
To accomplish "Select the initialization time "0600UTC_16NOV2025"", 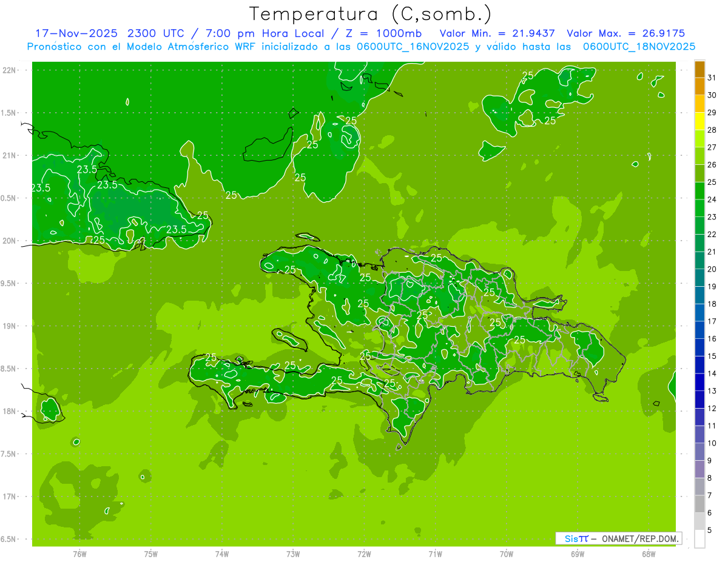I will [x=413, y=47].
